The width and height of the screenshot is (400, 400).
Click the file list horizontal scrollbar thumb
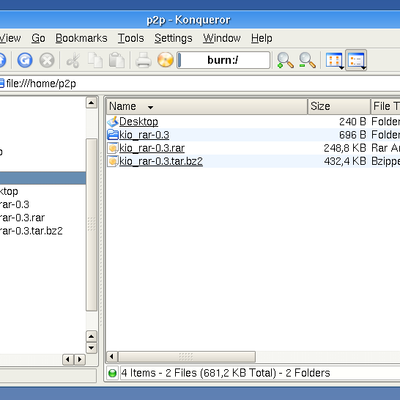(187, 357)
